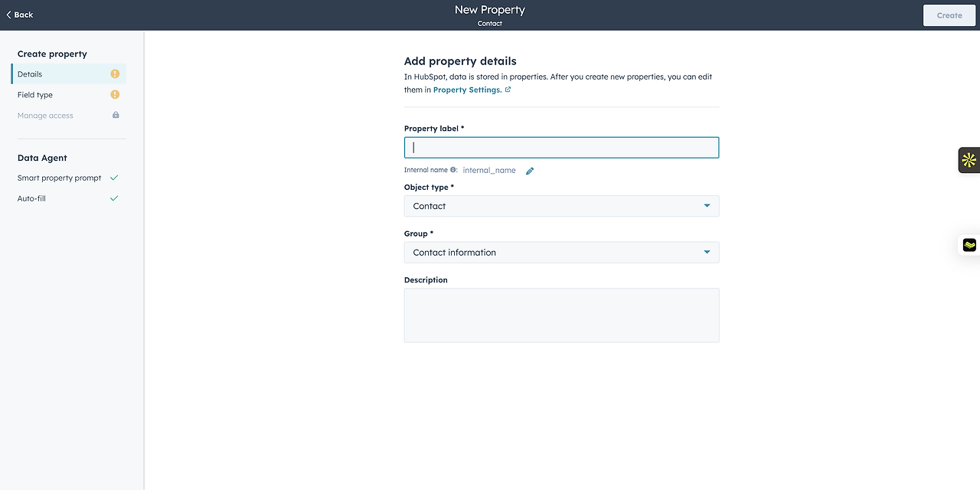Click the yellow-and-black floating widget icon below the starburst
Viewport: 980px width, 490px height.
tap(969, 245)
